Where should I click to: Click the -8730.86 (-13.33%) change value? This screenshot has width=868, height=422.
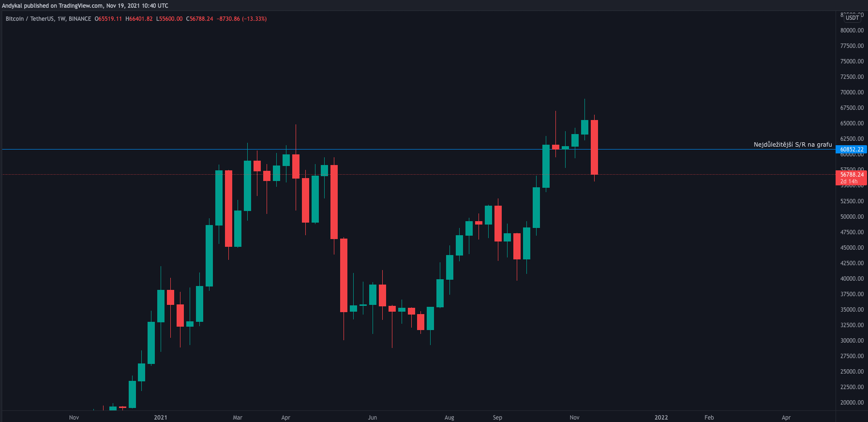(x=241, y=19)
